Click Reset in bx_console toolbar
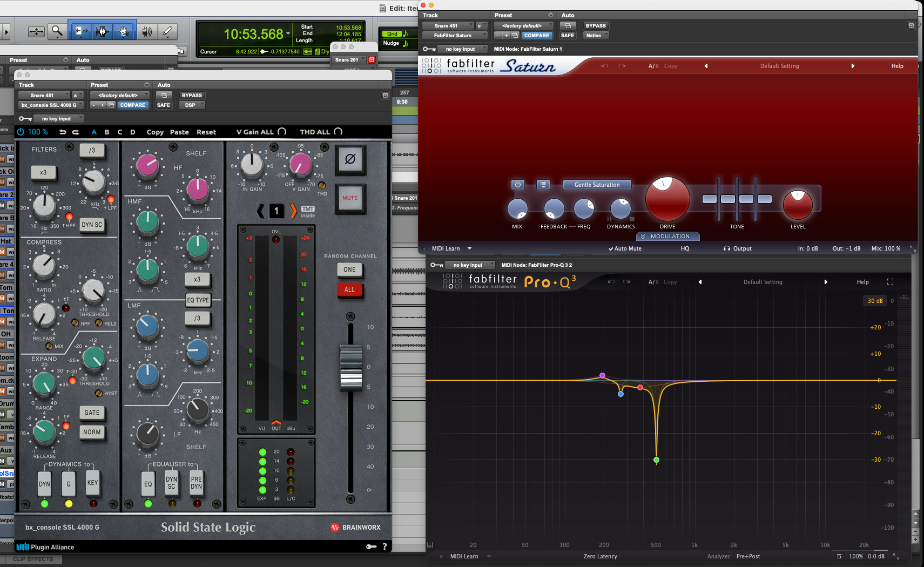The height and width of the screenshot is (567, 924). pyautogui.click(x=206, y=132)
